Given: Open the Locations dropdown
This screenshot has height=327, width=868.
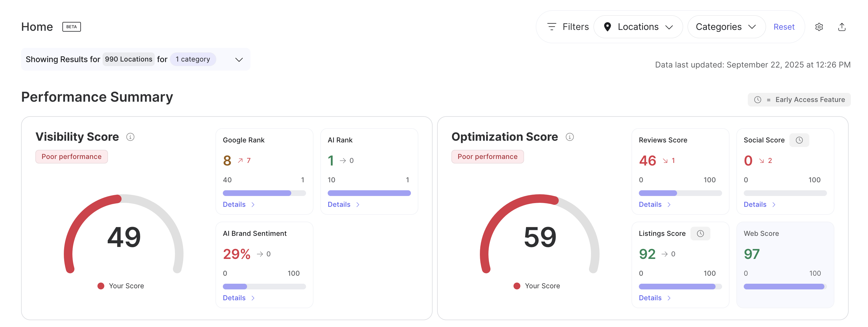Looking at the screenshot, I should click(638, 27).
